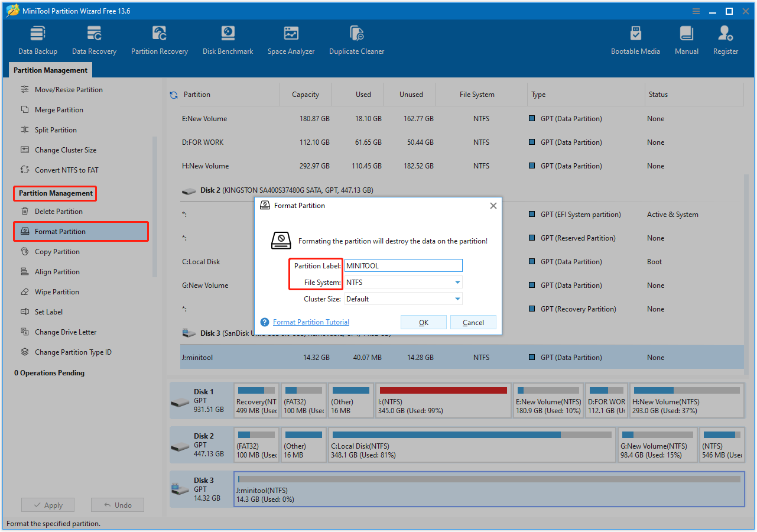757x532 pixels.
Task: Confirm formatting with the OK button
Action: click(x=423, y=322)
